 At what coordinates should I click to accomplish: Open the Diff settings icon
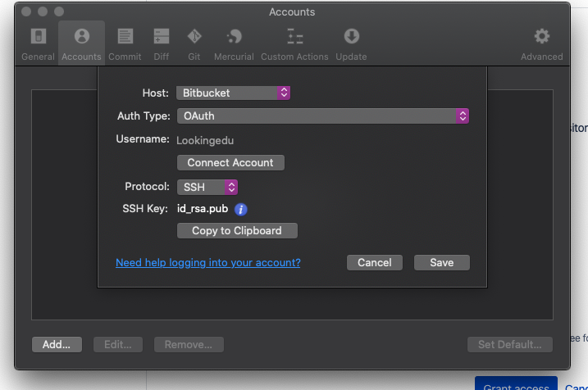[161, 43]
